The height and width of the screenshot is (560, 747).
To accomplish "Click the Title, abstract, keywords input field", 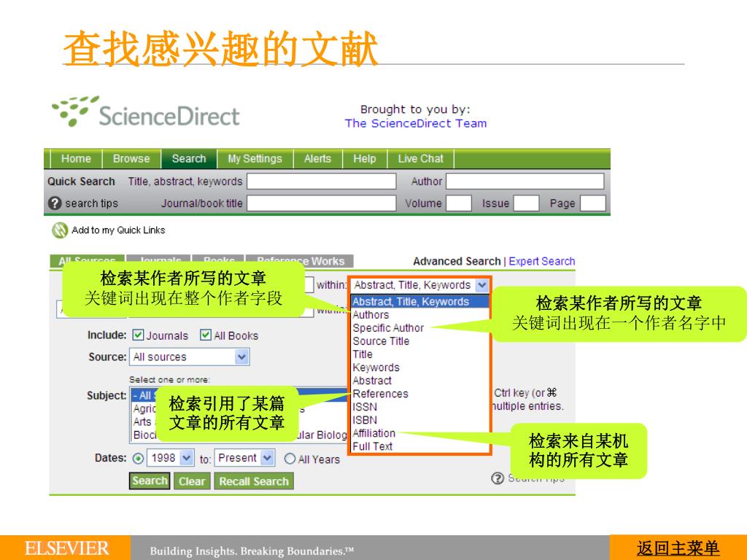I will tap(322, 182).
